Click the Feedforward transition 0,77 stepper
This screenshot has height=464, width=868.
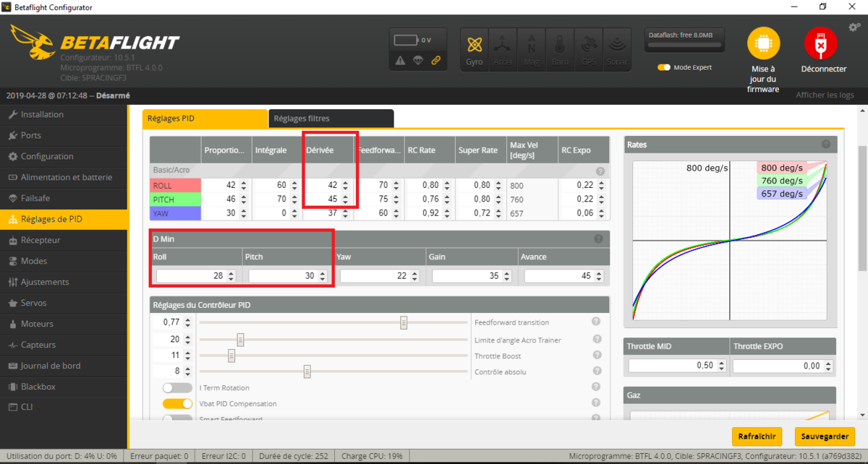[x=188, y=322]
